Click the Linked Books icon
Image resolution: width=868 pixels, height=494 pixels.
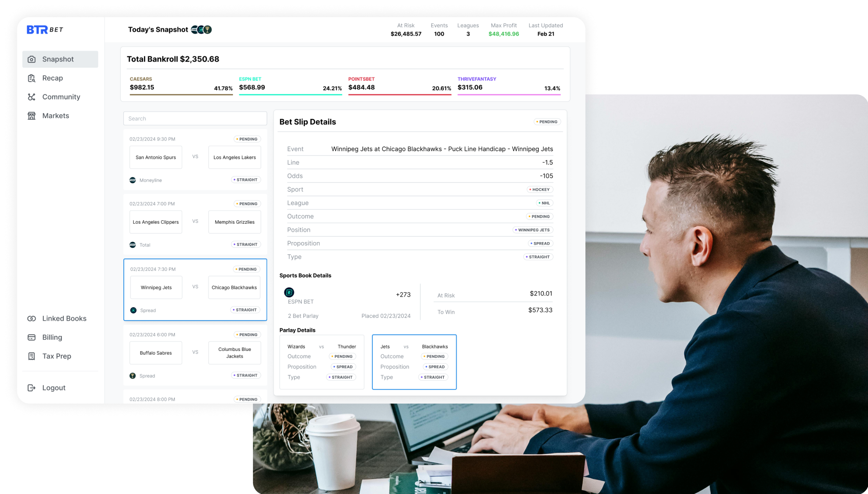(31, 318)
